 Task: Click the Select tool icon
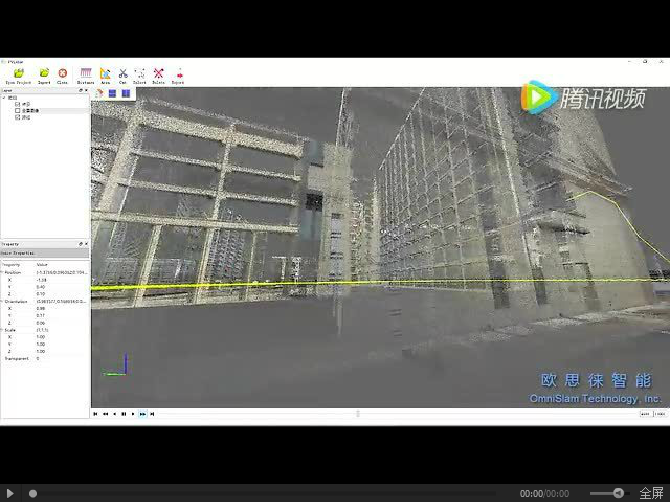click(x=139, y=74)
